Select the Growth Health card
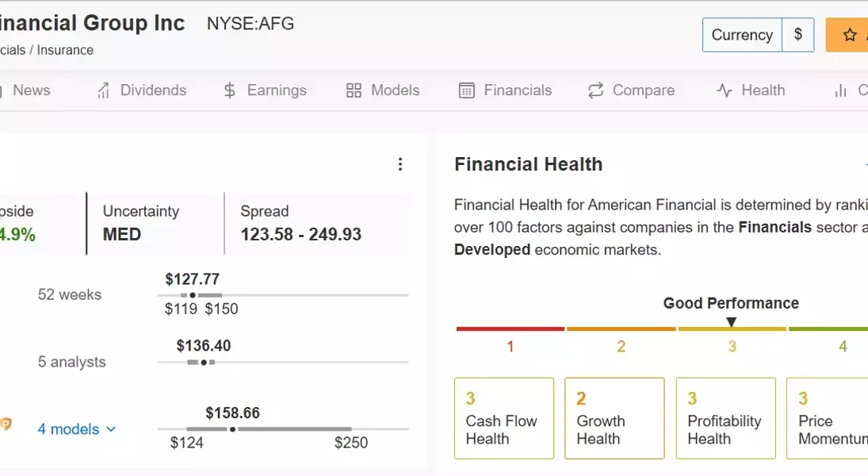 pos(614,418)
